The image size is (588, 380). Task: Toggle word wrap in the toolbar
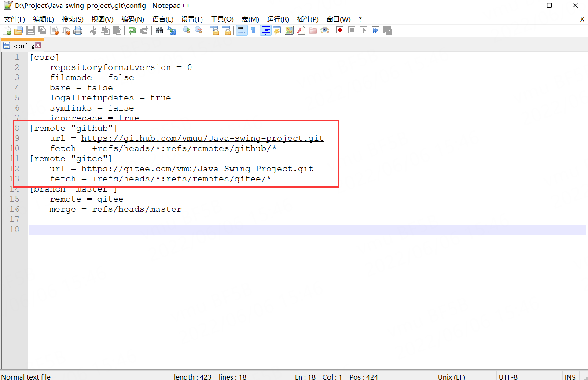coord(242,30)
